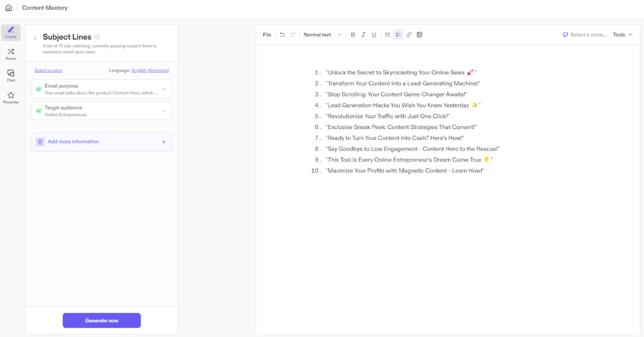Viewport: 644px width, 337px height.
Task: Toggle underline formatting
Action: coord(374,35)
